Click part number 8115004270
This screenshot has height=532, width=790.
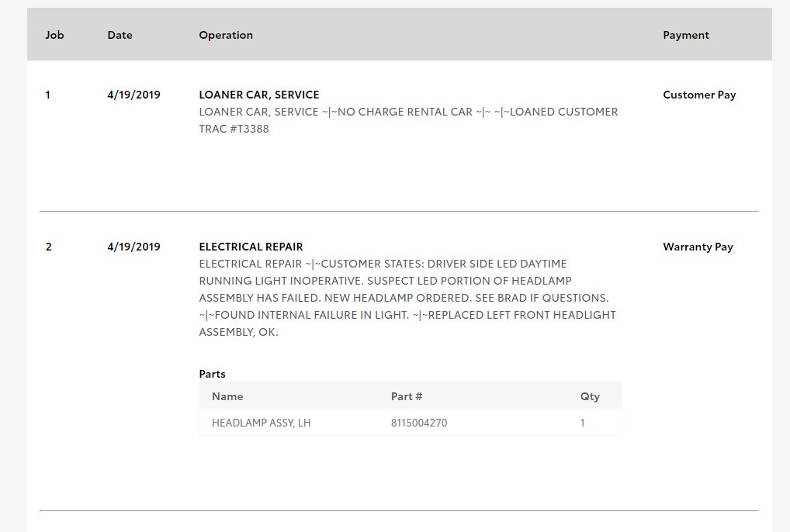(419, 423)
